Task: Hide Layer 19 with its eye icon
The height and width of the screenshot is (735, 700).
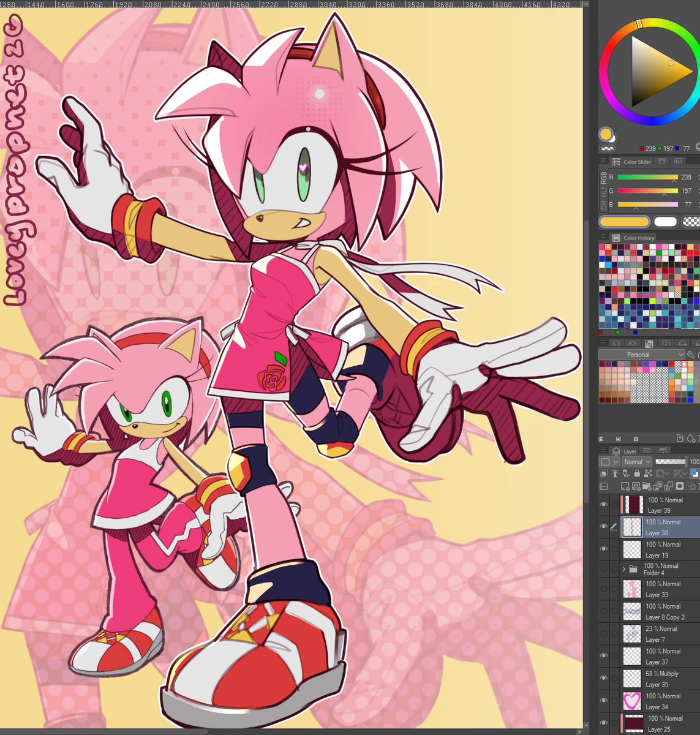Action: pyautogui.click(x=604, y=549)
